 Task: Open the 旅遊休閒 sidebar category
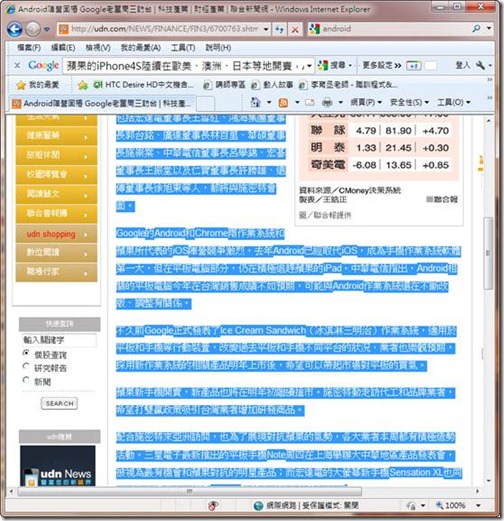coord(56,155)
